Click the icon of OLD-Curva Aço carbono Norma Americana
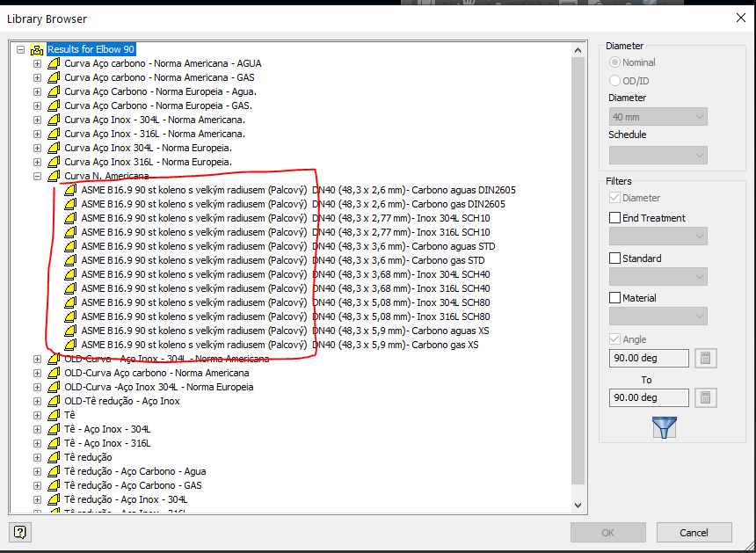Screen dimensions: 756x553 [x=54, y=373]
